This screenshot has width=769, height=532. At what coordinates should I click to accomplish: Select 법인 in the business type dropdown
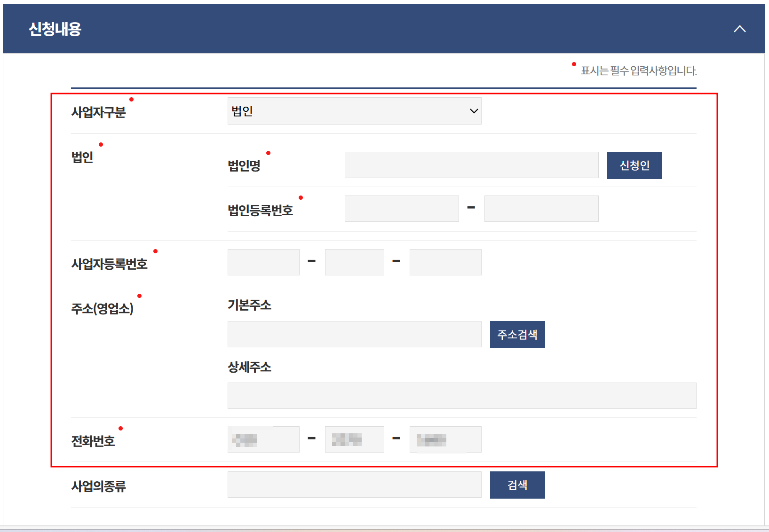pos(354,111)
